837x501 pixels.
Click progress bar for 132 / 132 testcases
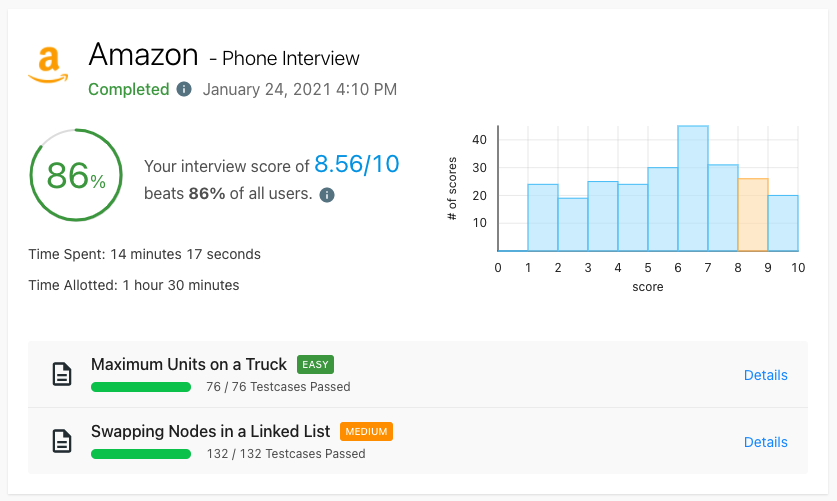pyautogui.click(x=141, y=454)
